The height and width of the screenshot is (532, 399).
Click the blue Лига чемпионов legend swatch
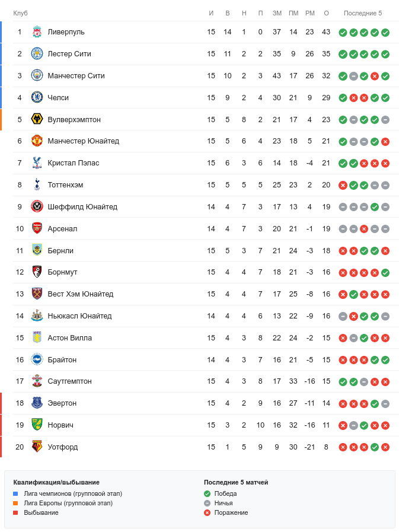(16, 493)
